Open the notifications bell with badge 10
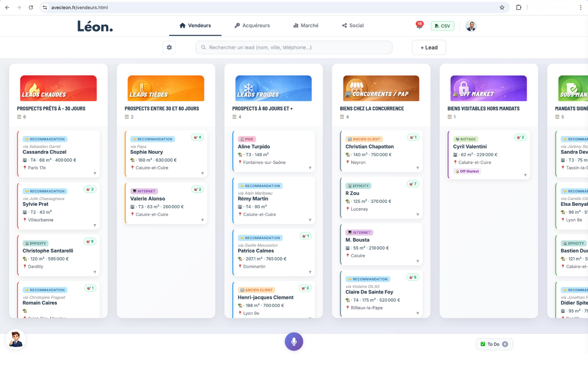The height and width of the screenshot is (368, 588). (x=419, y=26)
